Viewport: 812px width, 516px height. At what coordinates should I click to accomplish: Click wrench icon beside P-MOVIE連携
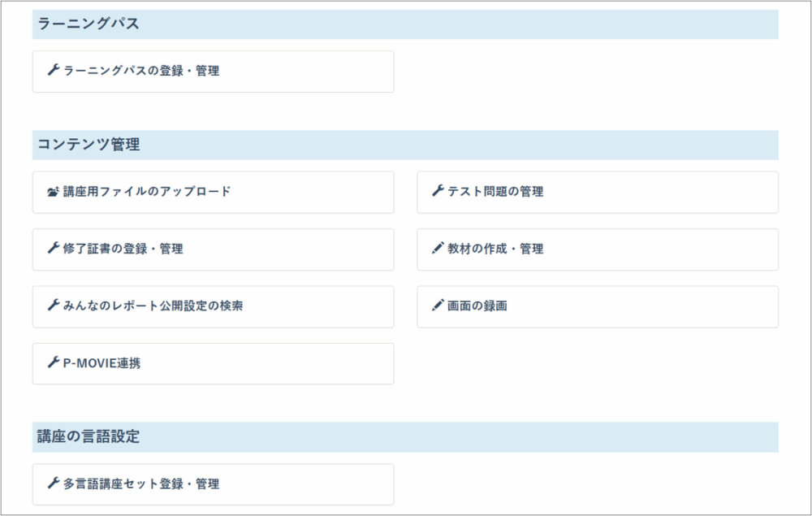[54, 362]
